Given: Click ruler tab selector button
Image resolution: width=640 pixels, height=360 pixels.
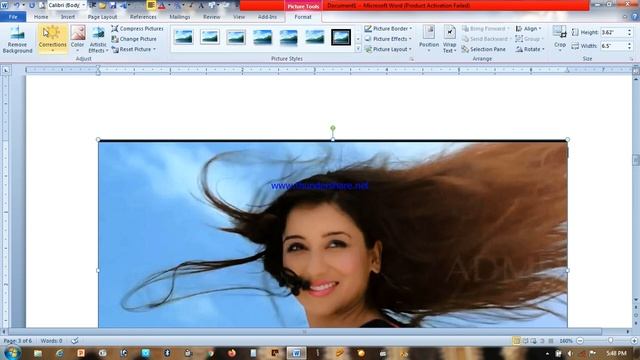Looking at the screenshot, I should [6, 70].
